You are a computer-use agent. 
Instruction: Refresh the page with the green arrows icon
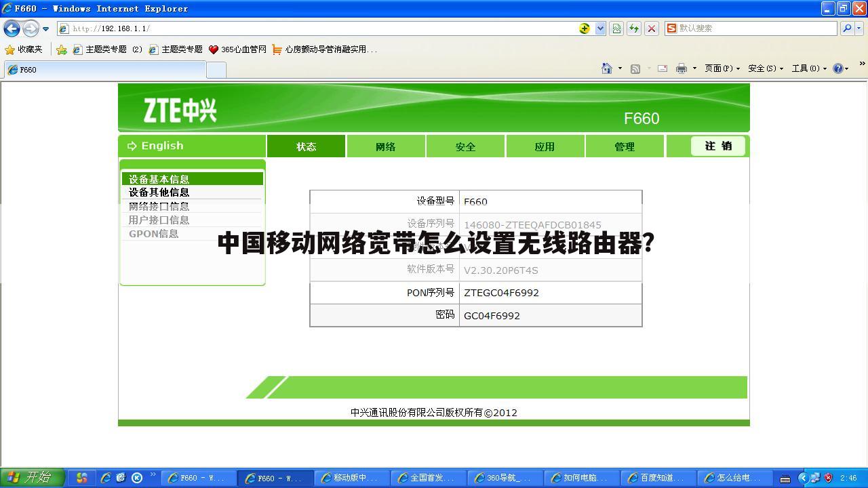(x=634, y=28)
